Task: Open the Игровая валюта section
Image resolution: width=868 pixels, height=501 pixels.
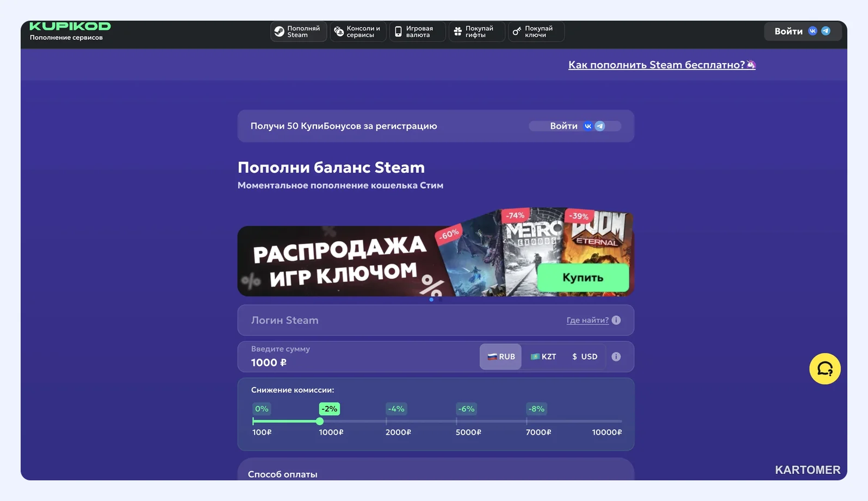Action: 417,32
